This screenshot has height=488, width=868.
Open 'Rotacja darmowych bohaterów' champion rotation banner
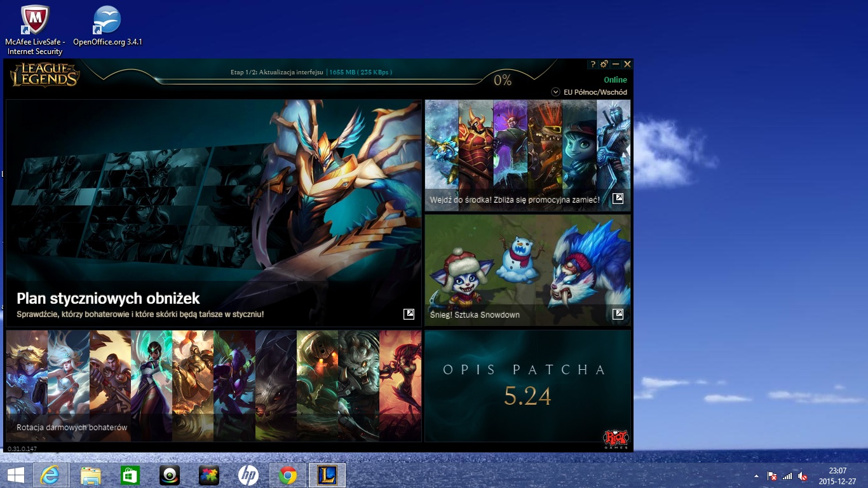coord(214,385)
